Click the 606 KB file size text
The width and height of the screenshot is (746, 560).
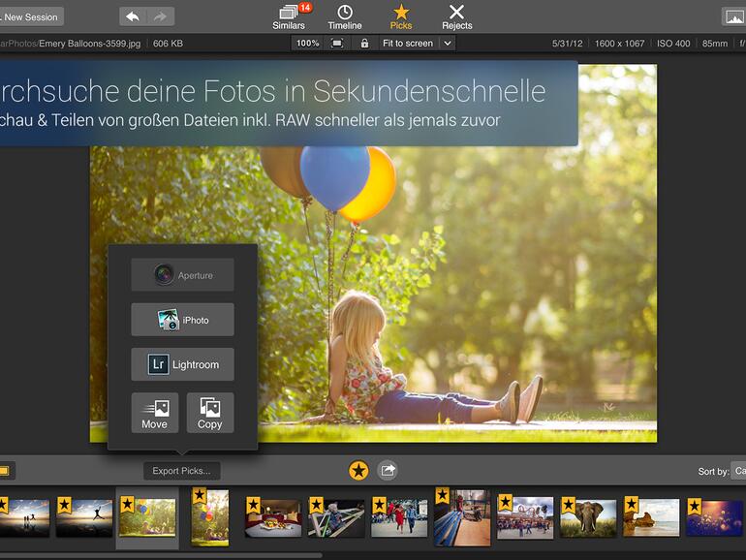click(x=168, y=44)
